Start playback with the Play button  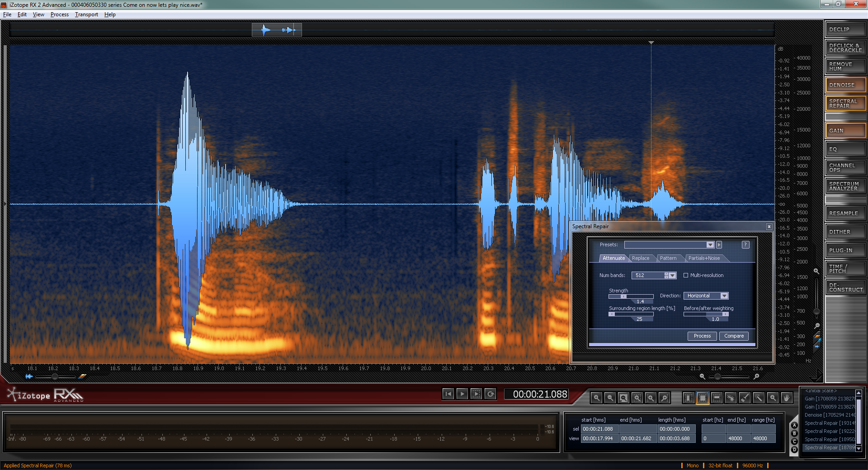coord(462,394)
